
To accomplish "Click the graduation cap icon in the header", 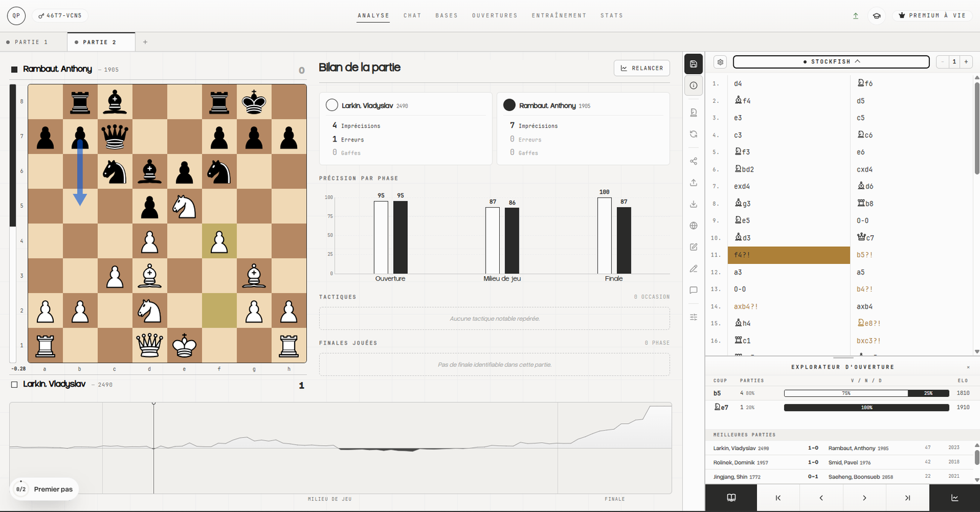I will coord(876,16).
